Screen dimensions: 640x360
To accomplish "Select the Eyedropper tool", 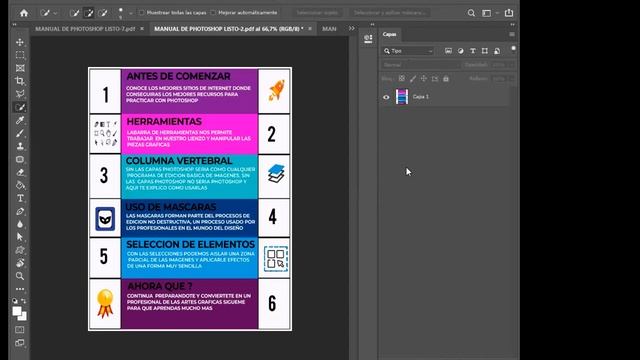I will pyautogui.click(x=20, y=120).
